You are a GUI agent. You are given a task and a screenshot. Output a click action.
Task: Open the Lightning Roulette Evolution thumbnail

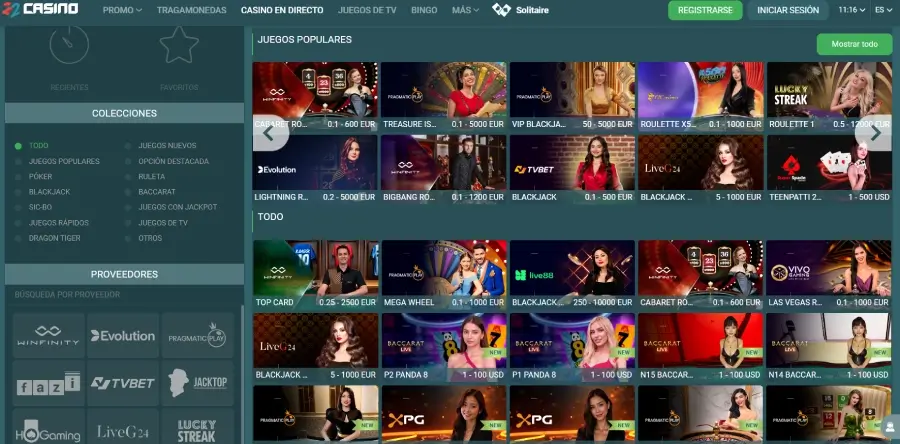point(315,163)
